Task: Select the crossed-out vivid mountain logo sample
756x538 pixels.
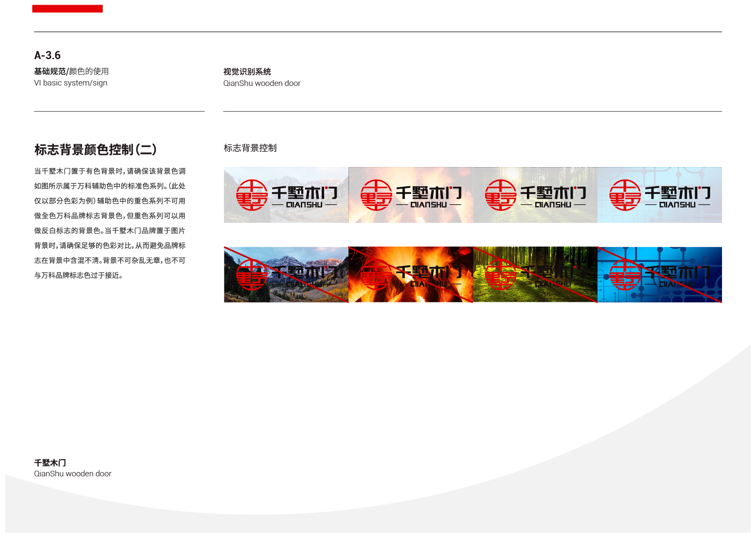Action: click(286, 275)
